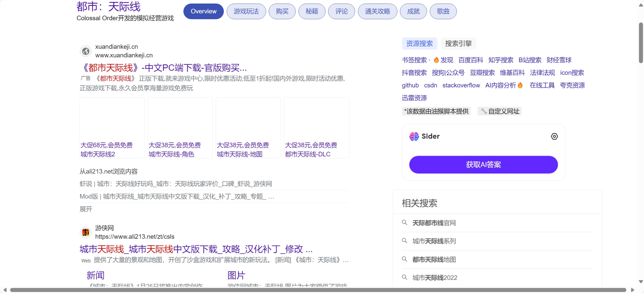Viewport: 644px width, 293px height.
Task: Click the 夸克资源 link
Action: (x=573, y=85)
